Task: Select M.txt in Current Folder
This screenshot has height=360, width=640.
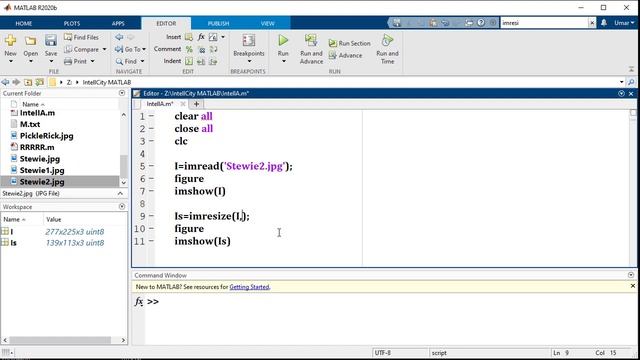Action: click(x=30, y=124)
